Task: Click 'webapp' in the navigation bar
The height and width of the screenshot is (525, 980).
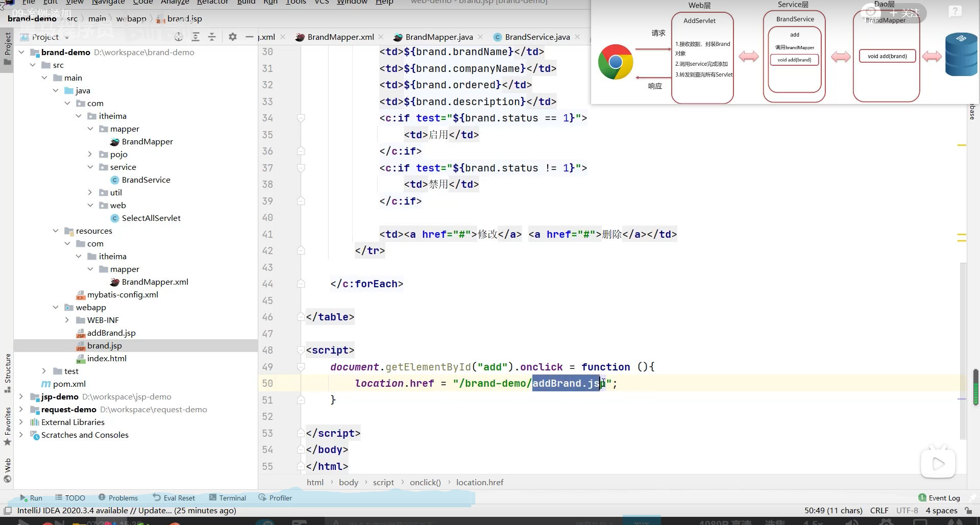Action: [131, 19]
